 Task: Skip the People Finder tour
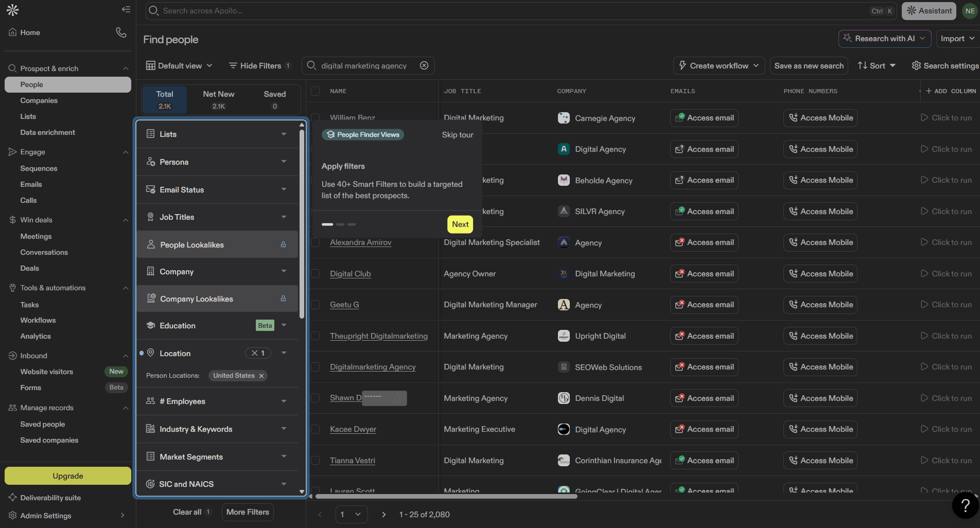(458, 135)
